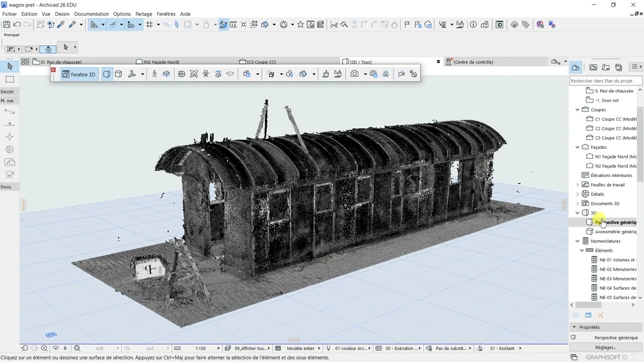Click the star favorites icon in toolbar
This screenshot has height=362, width=644.
300,24
